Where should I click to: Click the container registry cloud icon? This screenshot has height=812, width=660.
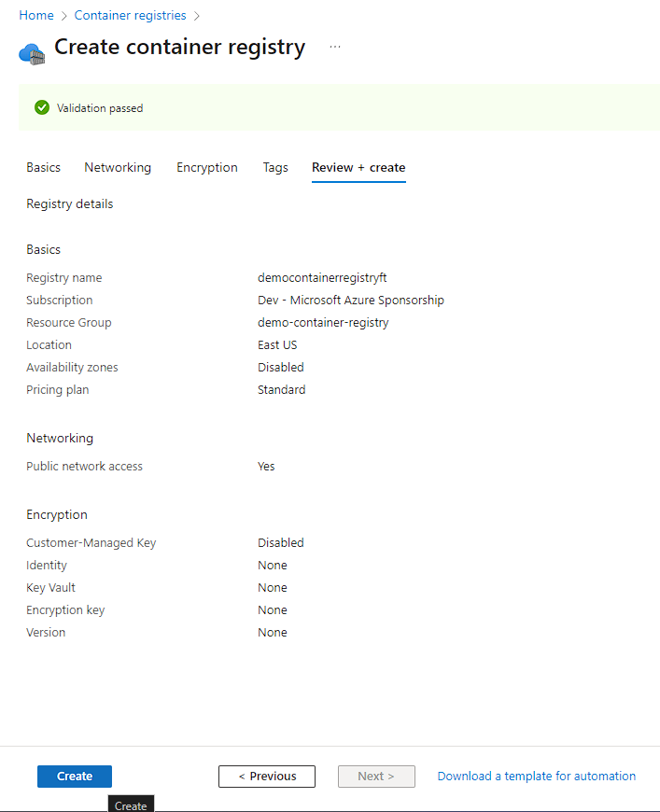[32, 52]
